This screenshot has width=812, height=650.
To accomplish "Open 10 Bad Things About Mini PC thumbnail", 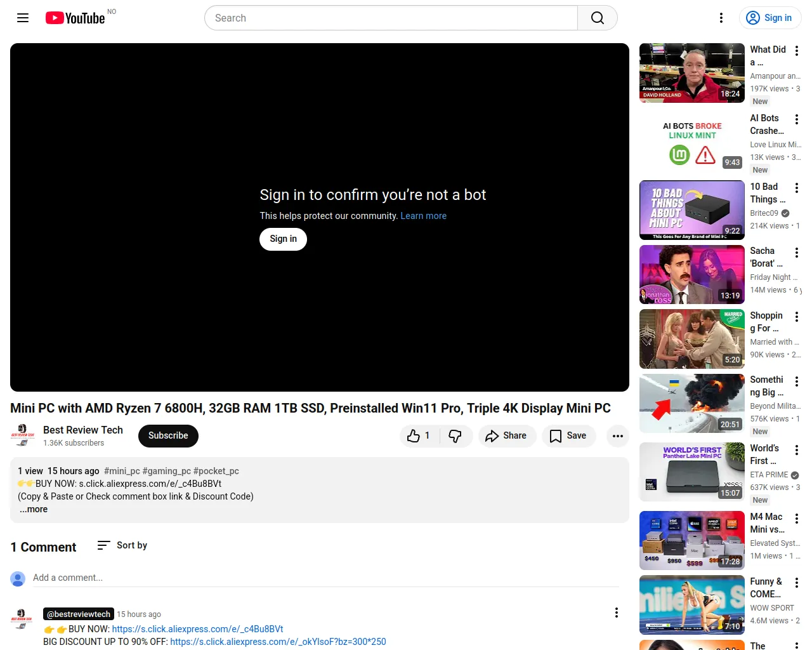I will click(691, 210).
